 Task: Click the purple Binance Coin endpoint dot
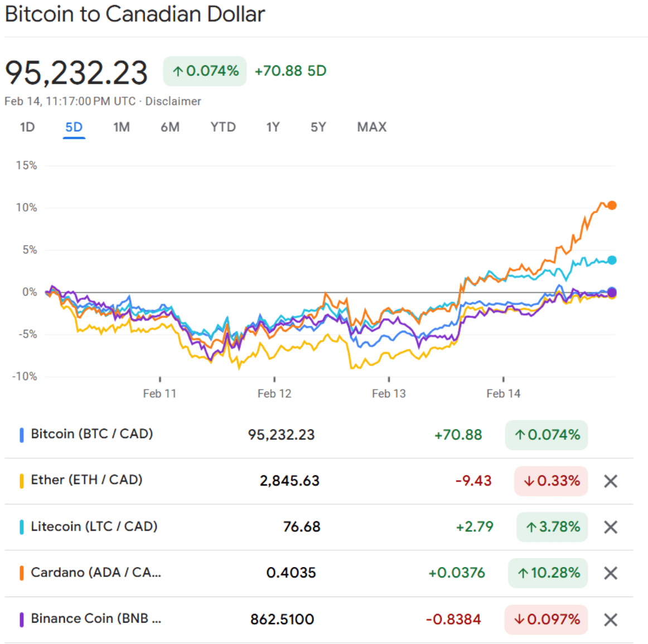coord(612,292)
